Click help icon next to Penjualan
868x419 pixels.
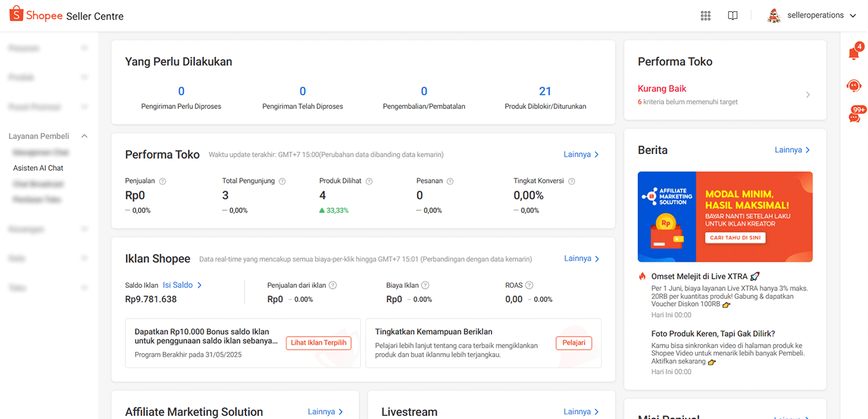pyautogui.click(x=163, y=181)
